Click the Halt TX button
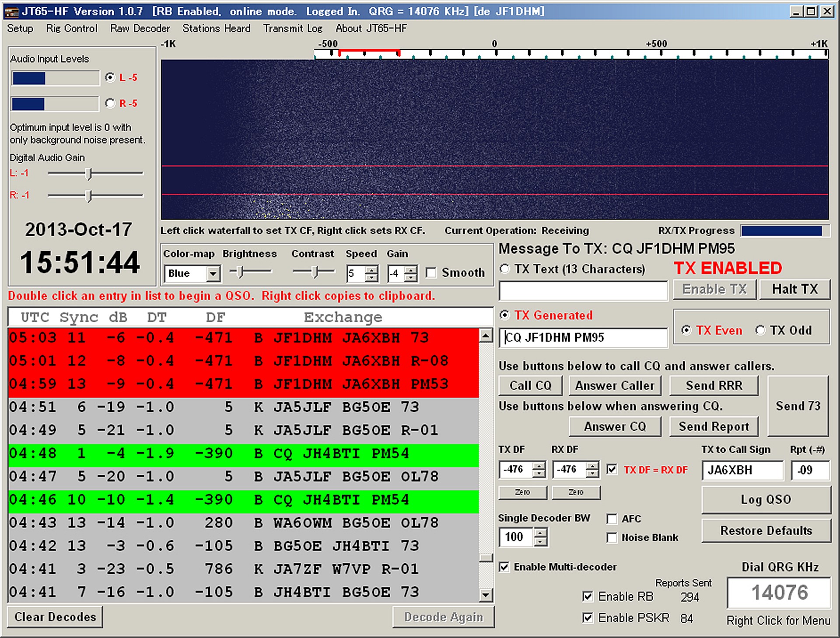This screenshot has width=840, height=638. (795, 289)
